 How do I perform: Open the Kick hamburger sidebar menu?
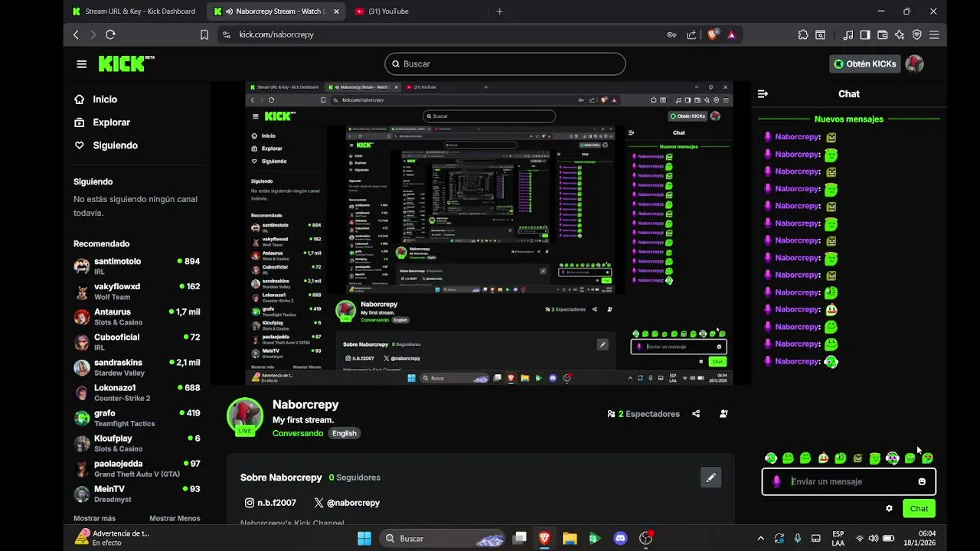[81, 64]
